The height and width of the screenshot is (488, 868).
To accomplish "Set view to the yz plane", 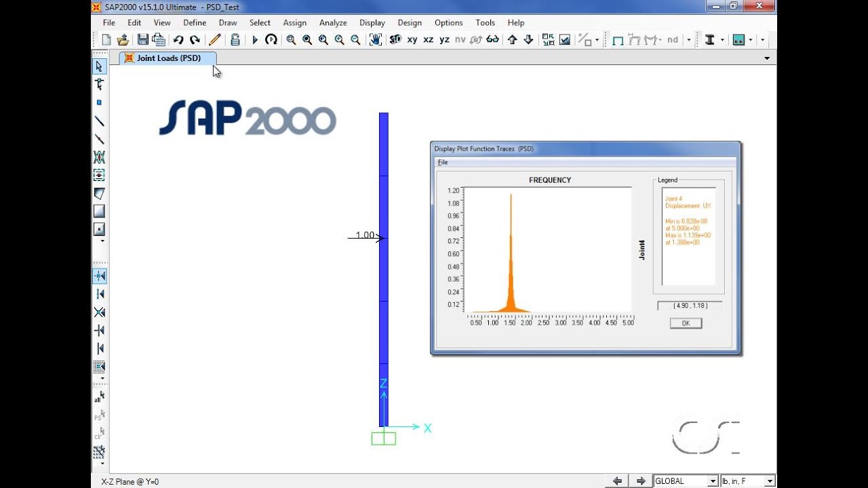I will [x=445, y=40].
